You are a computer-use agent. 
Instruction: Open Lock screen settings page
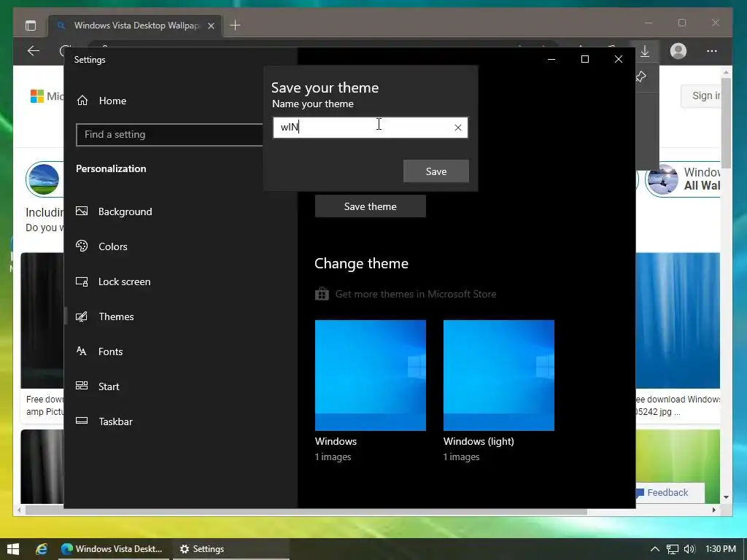[x=124, y=281]
